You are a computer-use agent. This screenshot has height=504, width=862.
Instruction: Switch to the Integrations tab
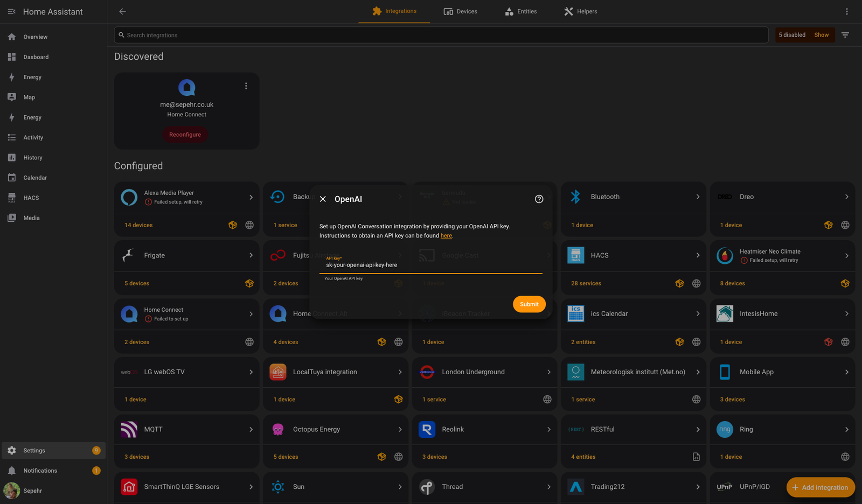pyautogui.click(x=394, y=11)
